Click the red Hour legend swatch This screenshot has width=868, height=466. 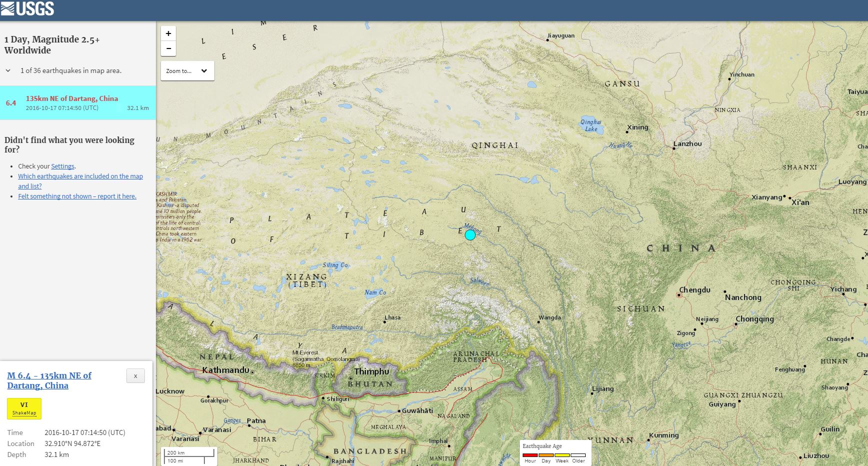(x=530, y=455)
